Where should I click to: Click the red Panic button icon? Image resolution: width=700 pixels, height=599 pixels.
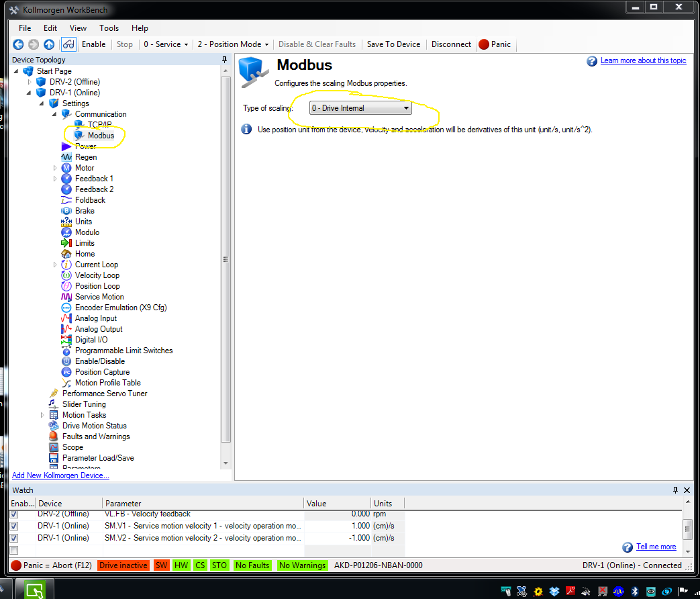pos(483,44)
